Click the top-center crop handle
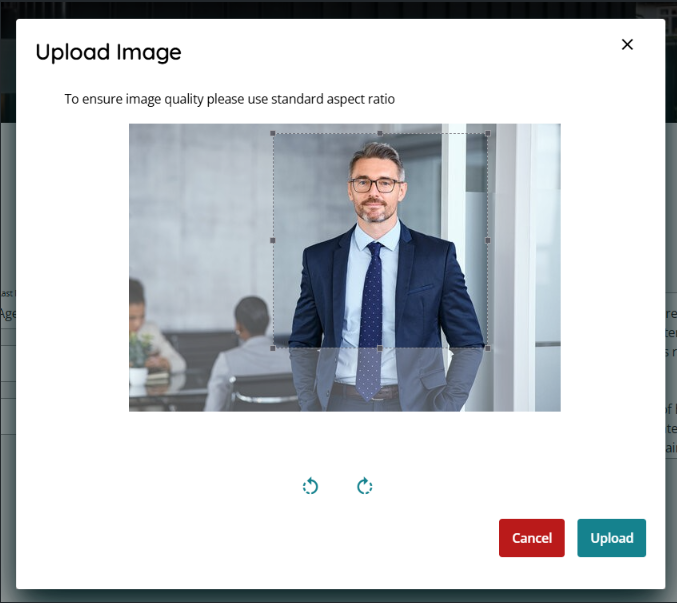Image resolution: width=677 pixels, height=603 pixels. [x=380, y=133]
